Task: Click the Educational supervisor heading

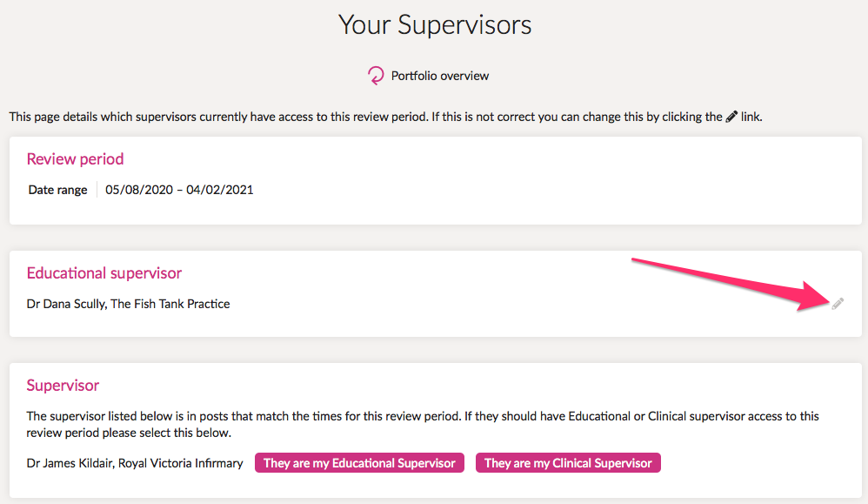Action: (104, 273)
